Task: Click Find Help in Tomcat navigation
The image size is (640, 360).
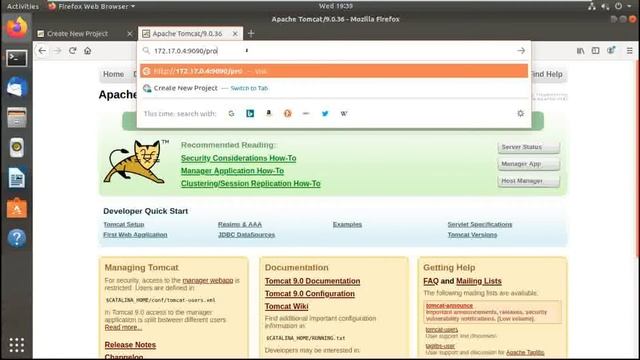Action: point(547,74)
